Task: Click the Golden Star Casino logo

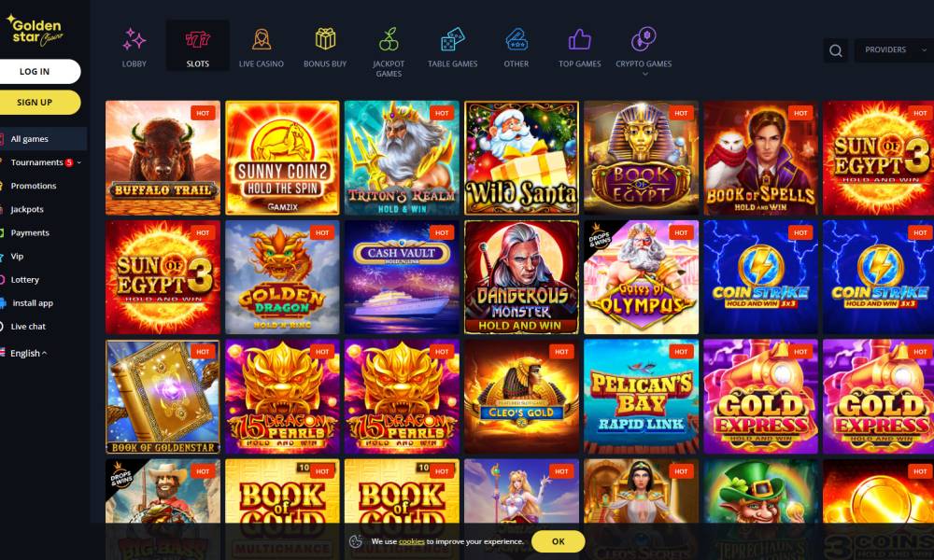Action: click(x=35, y=31)
